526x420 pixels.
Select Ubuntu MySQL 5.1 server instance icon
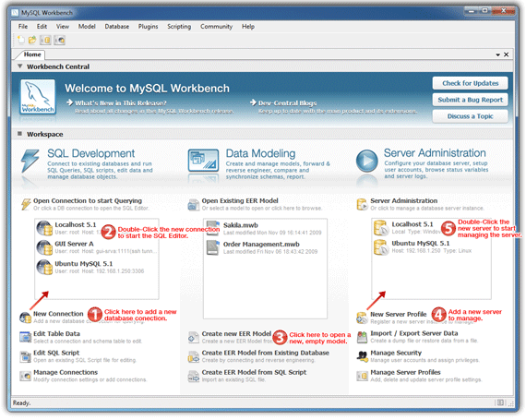point(381,247)
